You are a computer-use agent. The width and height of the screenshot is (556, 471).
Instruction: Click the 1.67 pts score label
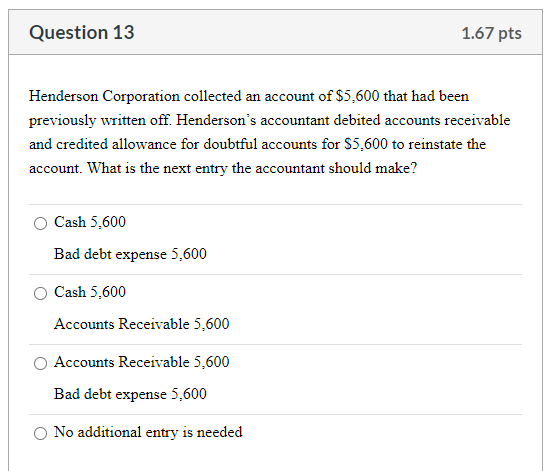[491, 33]
